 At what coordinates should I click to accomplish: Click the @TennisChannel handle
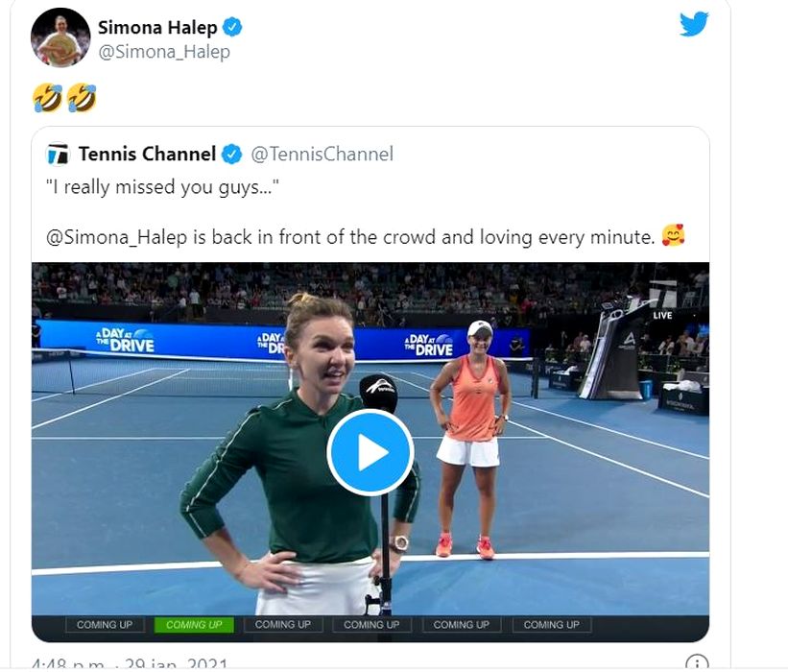coord(322,155)
